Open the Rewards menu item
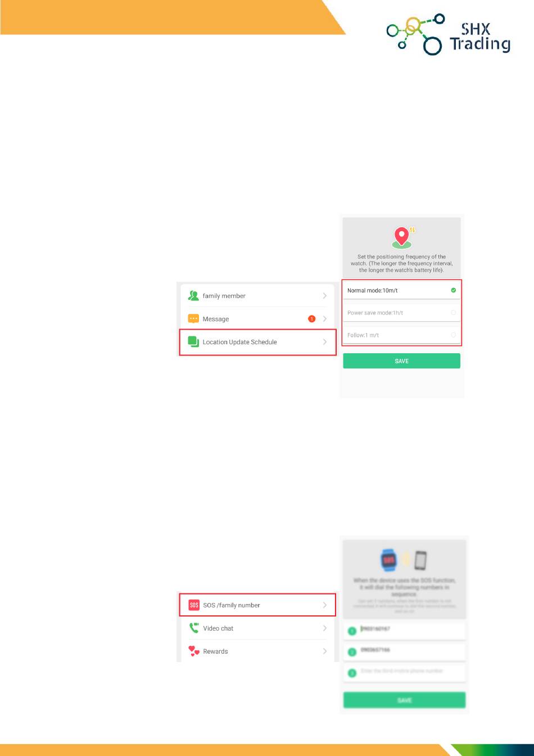The height and width of the screenshot is (756, 534). point(257,651)
